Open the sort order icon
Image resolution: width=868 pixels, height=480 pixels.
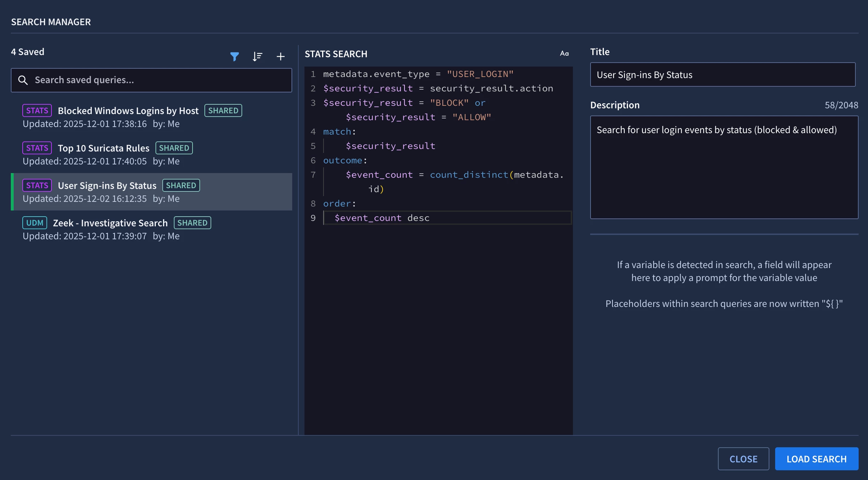tap(257, 56)
